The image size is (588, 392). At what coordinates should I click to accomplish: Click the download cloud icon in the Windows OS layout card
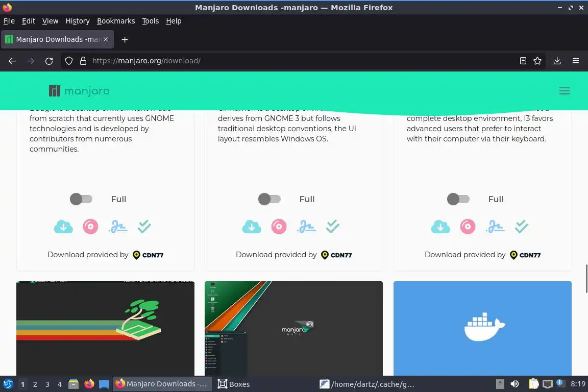point(252,227)
